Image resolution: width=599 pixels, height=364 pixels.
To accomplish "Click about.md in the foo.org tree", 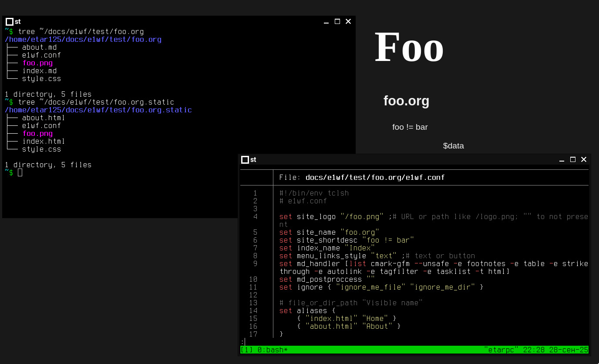I will 39,47.
